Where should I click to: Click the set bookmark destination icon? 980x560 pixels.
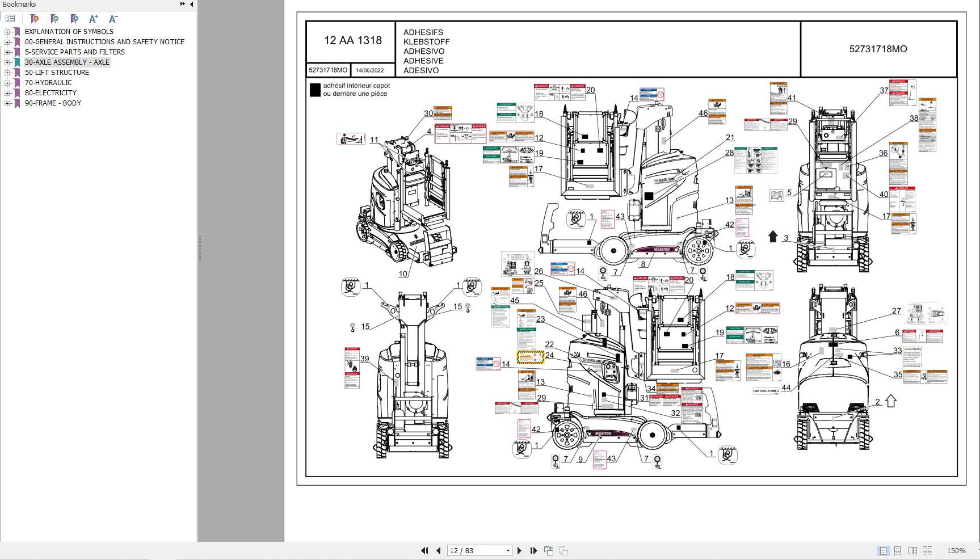click(74, 19)
